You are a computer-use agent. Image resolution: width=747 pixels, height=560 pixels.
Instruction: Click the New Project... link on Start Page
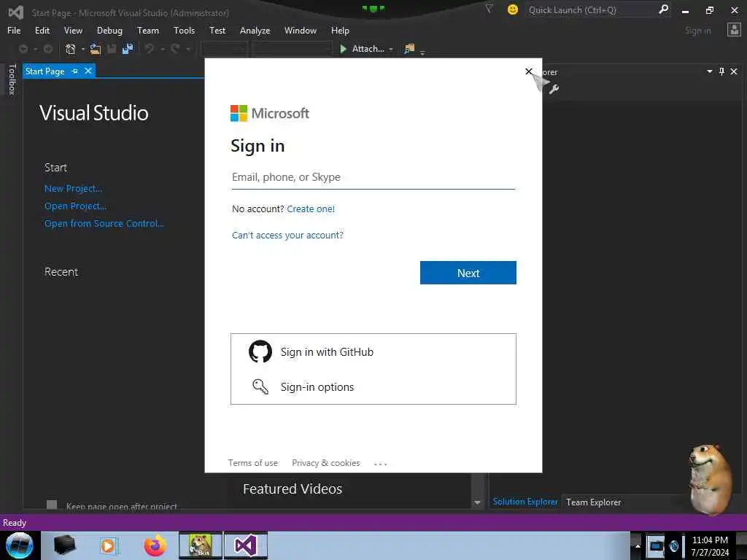[x=73, y=189]
